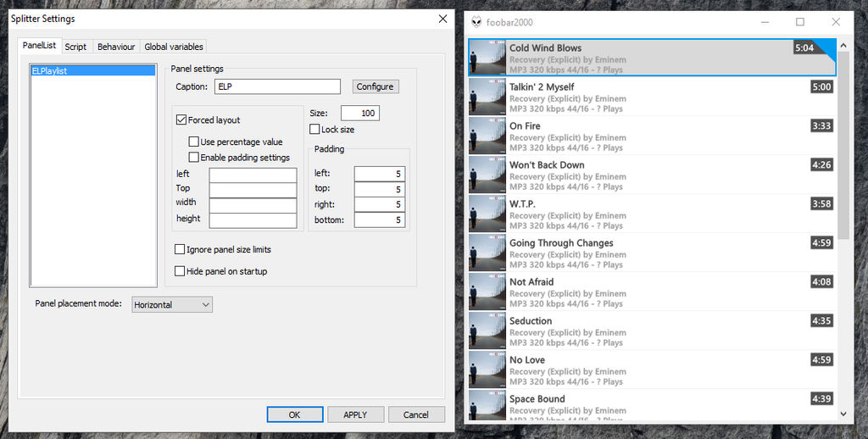The height and width of the screenshot is (439, 868).
Task: Click the foobar2000 playlist scrollbar down arrow
Action: coord(843,414)
